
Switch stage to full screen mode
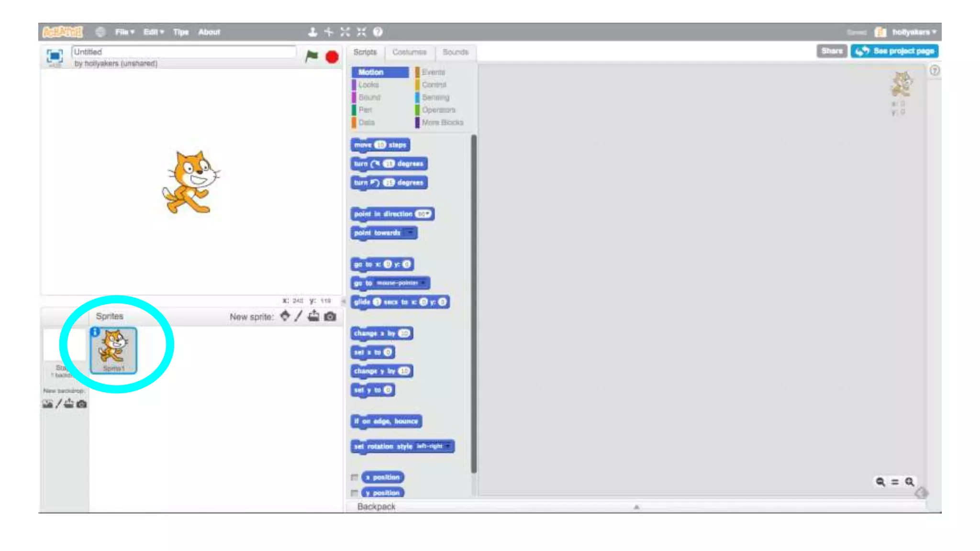pyautogui.click(x=55, y=56)
